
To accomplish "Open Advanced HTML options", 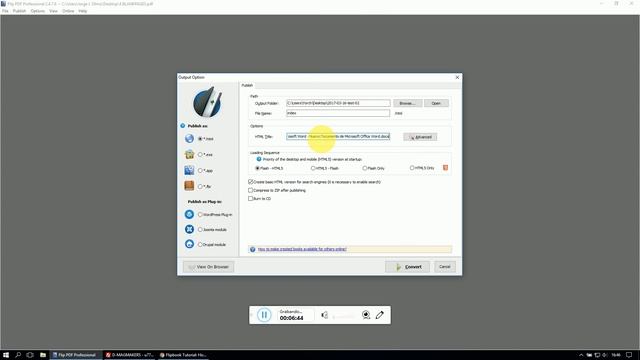I will click(420, 137).
